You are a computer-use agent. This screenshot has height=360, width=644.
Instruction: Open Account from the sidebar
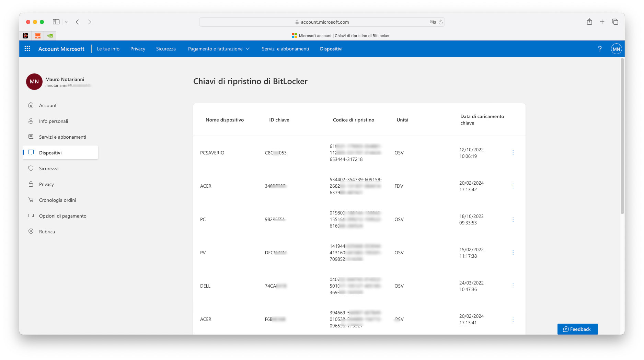pos(48,105)
